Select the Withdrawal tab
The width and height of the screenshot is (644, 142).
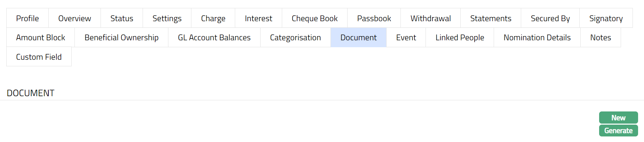coord(431,18)
